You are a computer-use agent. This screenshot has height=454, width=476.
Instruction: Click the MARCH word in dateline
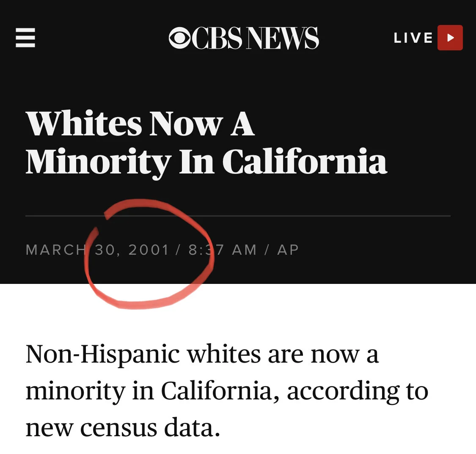click(56, 250)
